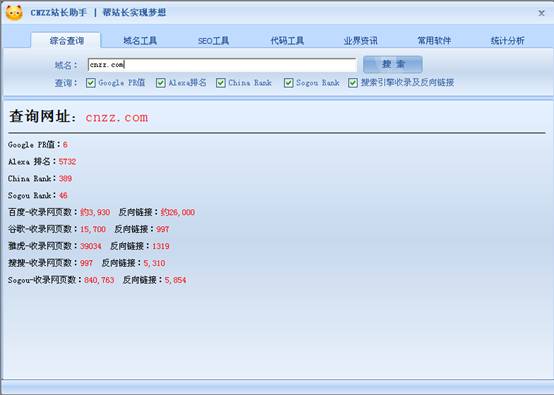Image resolution: width=554 pixels, height=395 pixels.
Task: Open the 常用软件 tab
Action: point(434,41)
